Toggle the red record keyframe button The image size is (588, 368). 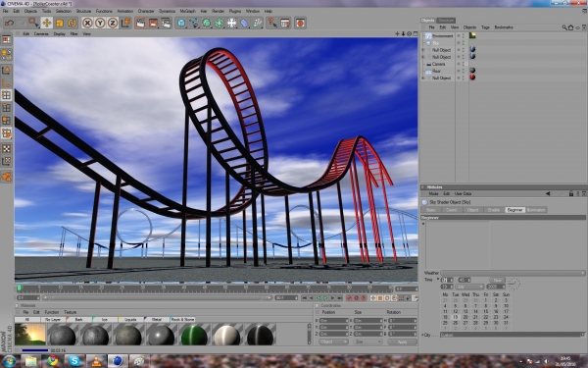point(350,298)
